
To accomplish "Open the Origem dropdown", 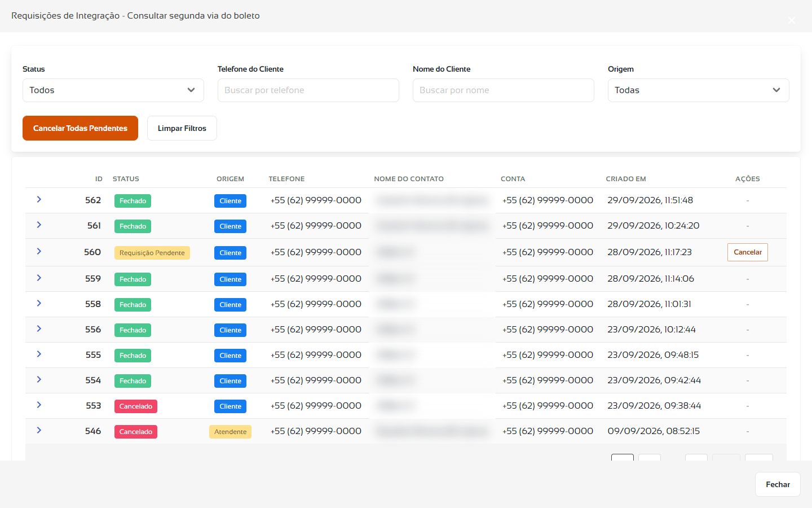I will click(x=699, y=90).
